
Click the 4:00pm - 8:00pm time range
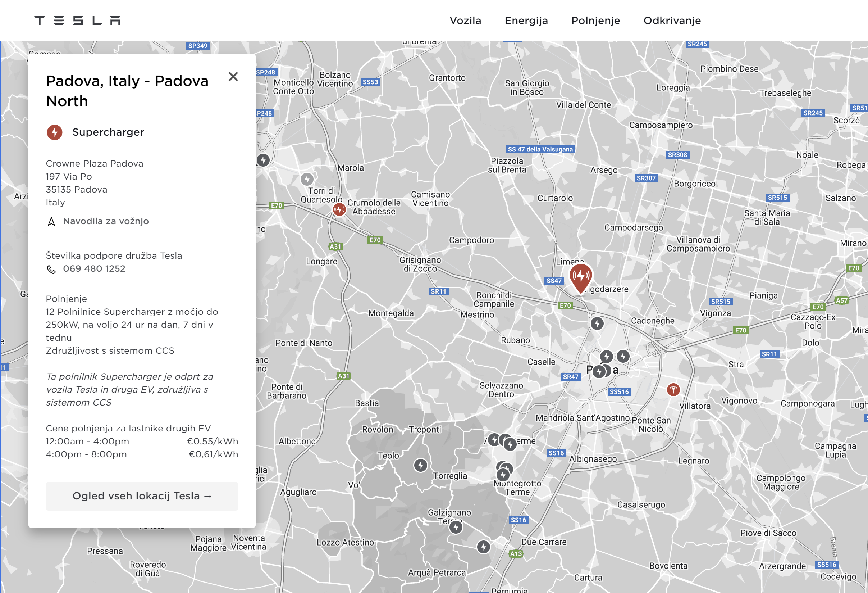pyautogui.click(x=86, y=454)
